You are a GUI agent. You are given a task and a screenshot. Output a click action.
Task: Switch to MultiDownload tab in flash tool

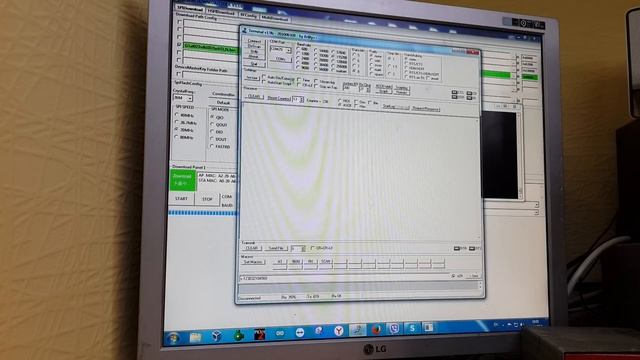(x=275, y=18)
